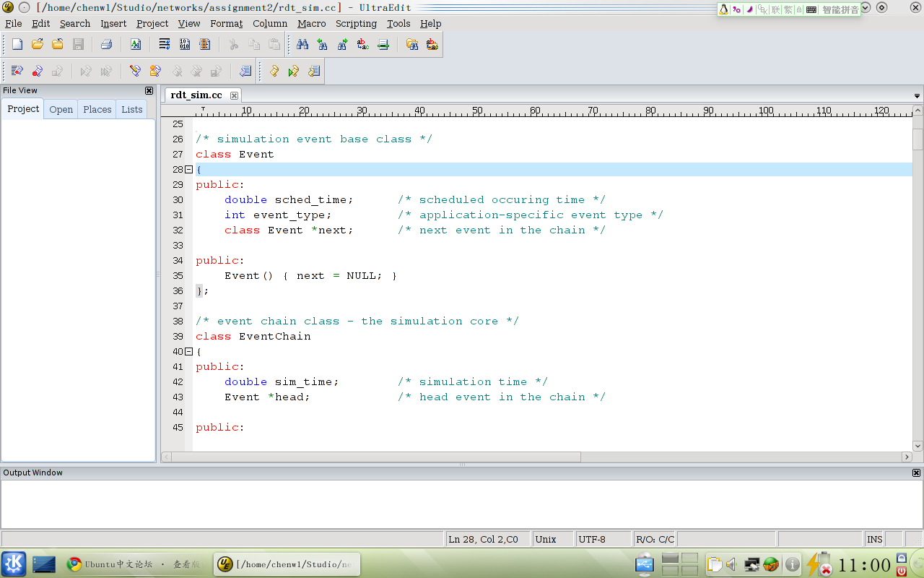Screen dimensions: 924x578
Task: Open the document tab list dropdown arrow
Action: [x=918, y=96]
